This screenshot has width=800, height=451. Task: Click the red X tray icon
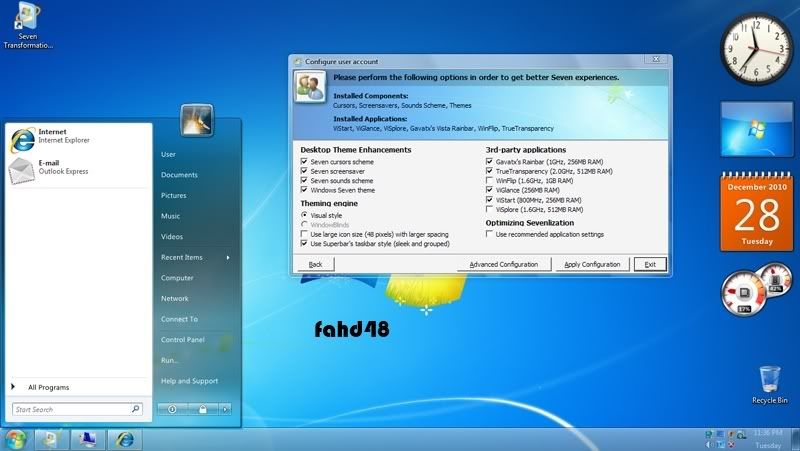click(x=731, y=445)
